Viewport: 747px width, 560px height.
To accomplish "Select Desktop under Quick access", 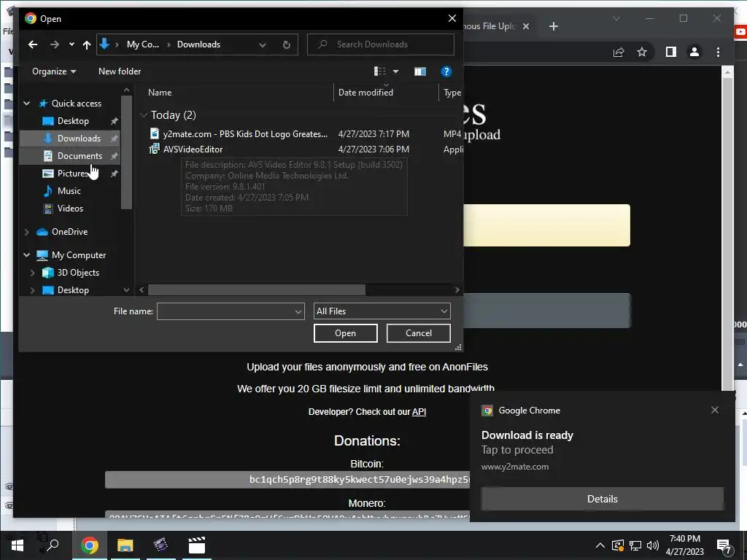I will tap(73, 121).
